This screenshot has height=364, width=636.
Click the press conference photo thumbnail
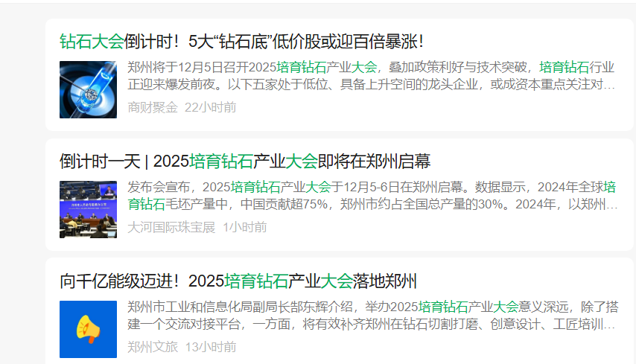point(88,209)
